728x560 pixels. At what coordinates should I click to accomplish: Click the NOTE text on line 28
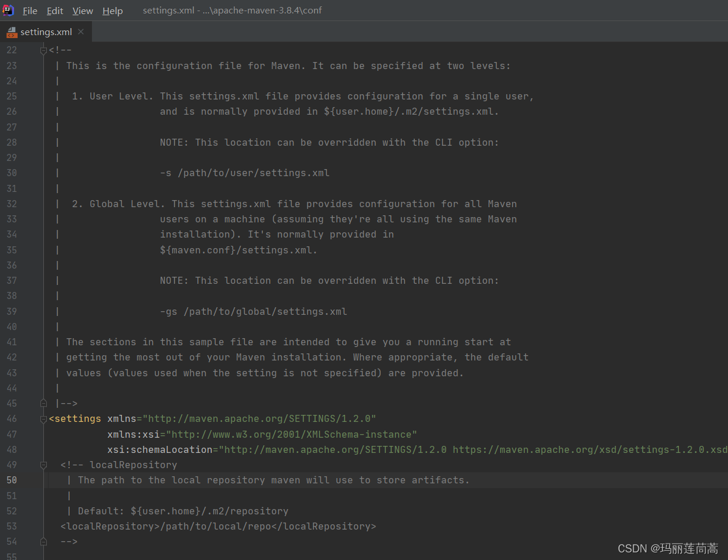point(329,142)
